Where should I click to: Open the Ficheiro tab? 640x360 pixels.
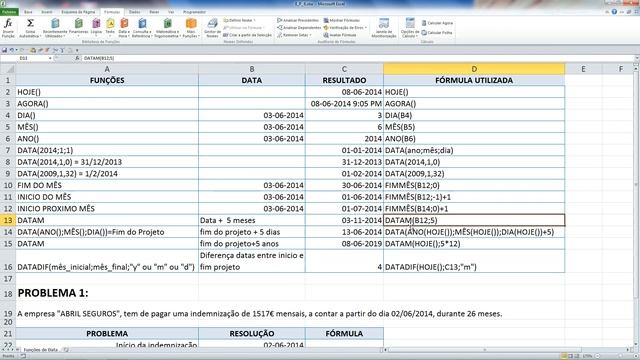click(x=9, y=12)
